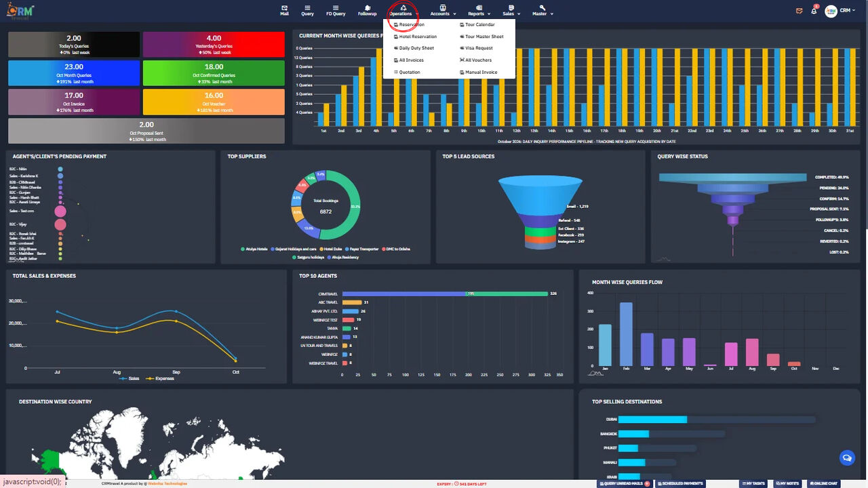This screenshot has width=868, height=488.
Task: Open All Vouchers menu entry
Action: coord(475,60)
